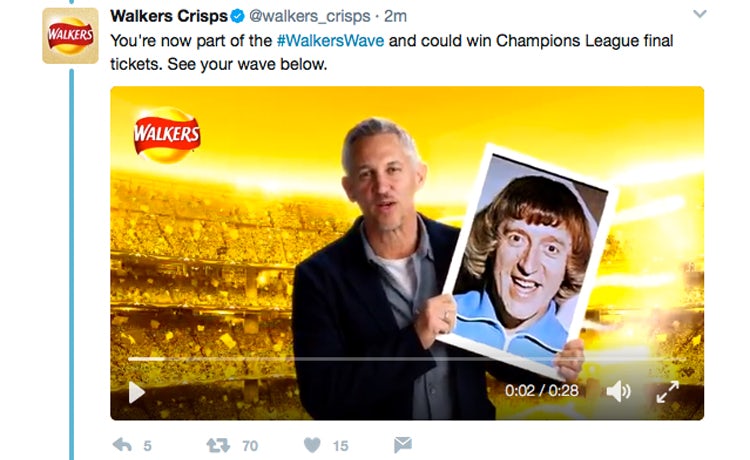Screen dimensions: 750x460
Task: Click the @walkers_crisps handle
Action: tap(310, 16)
